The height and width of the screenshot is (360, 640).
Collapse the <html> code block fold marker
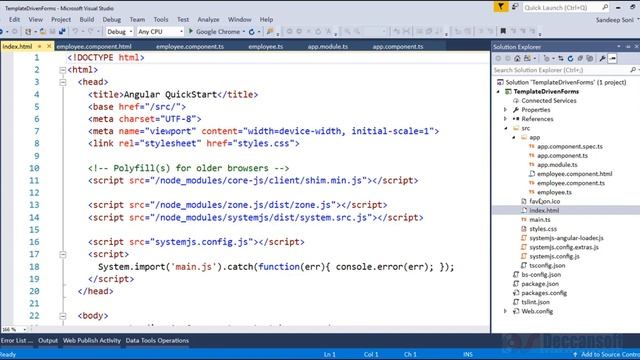point(62,70)
